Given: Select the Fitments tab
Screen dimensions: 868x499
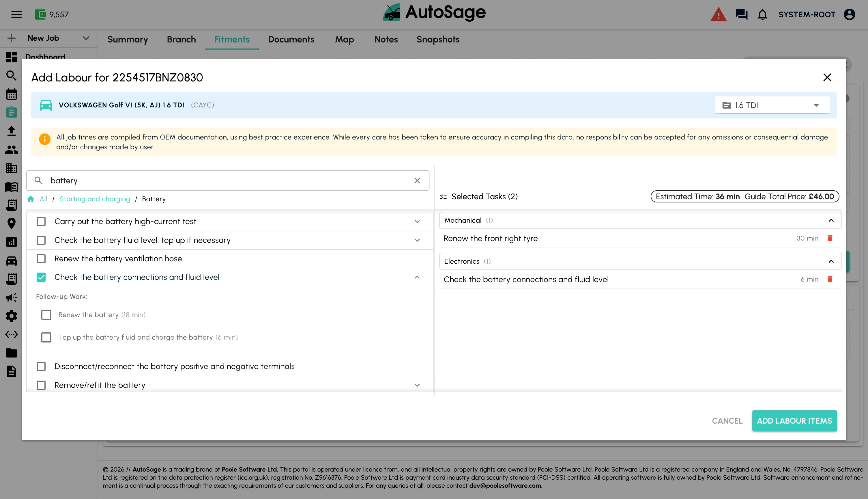Looking at the screenshot, I should (x=232, y=39).
